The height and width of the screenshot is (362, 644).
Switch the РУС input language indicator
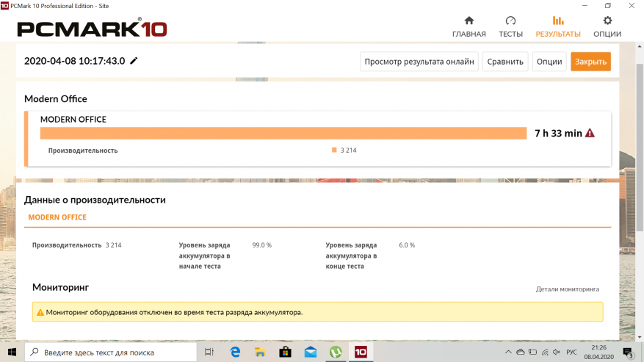(571, 352)
